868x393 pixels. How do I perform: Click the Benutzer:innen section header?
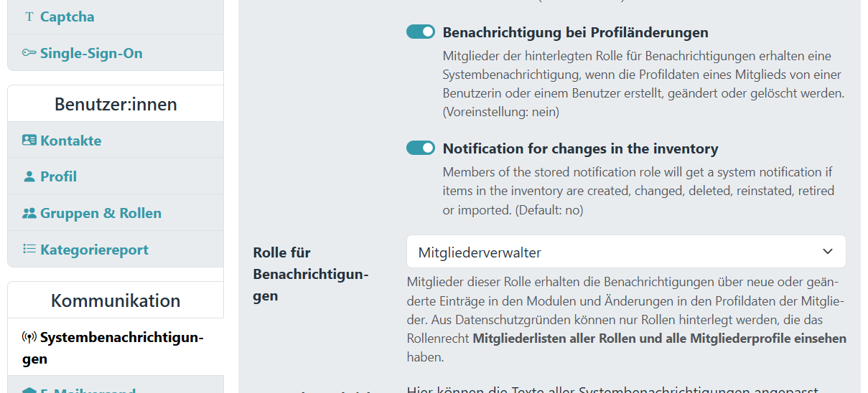pyautogui.click(x=116, y=104)
